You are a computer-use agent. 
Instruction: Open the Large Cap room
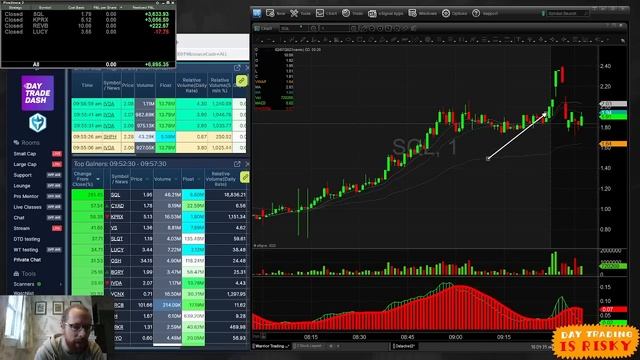25,164
